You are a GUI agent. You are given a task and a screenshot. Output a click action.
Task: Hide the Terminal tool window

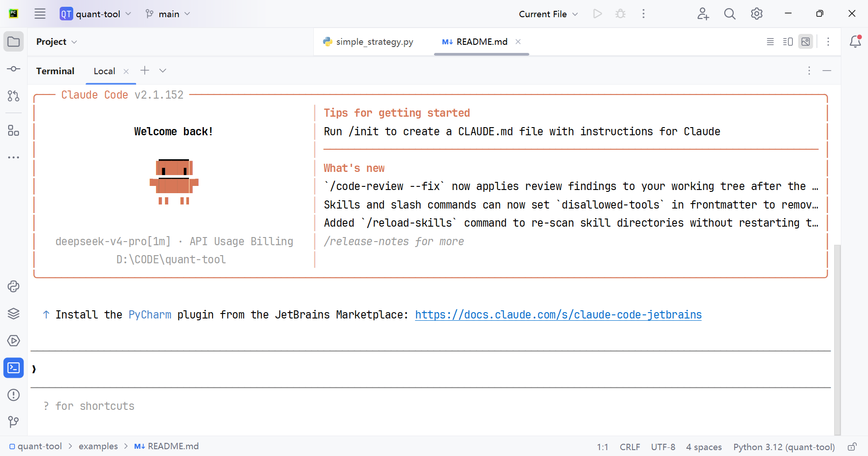(x=827, y=71)
